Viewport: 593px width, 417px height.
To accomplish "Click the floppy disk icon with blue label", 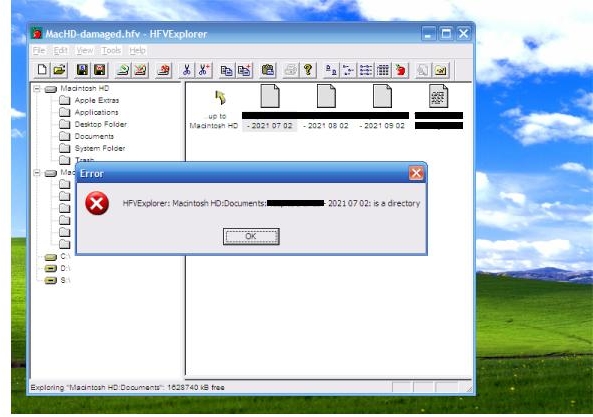I will point(82,70).
